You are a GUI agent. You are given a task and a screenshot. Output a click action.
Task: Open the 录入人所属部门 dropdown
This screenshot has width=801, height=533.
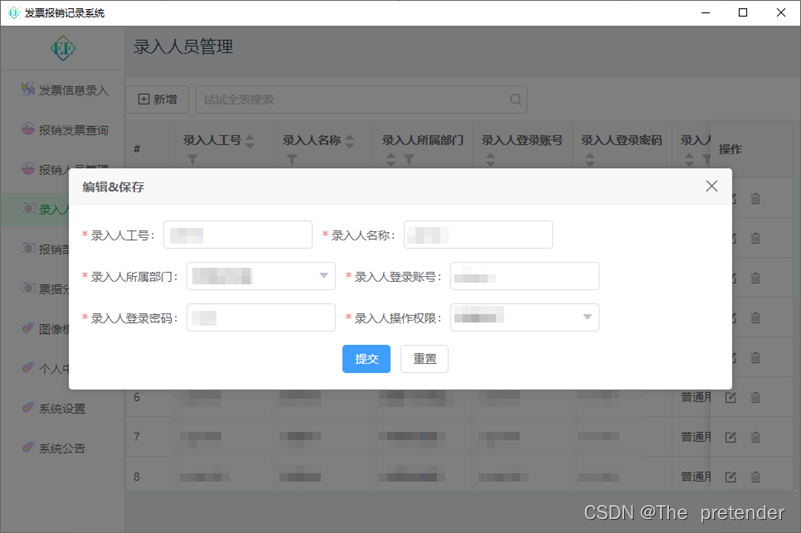pos(261,276)
